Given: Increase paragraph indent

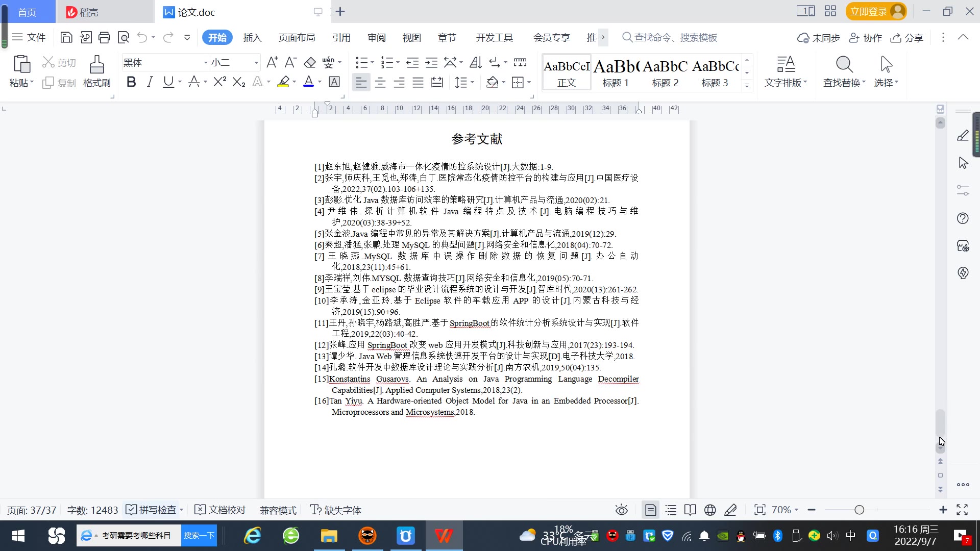Looking at the screenshot, I should click(x=432, y=62).
